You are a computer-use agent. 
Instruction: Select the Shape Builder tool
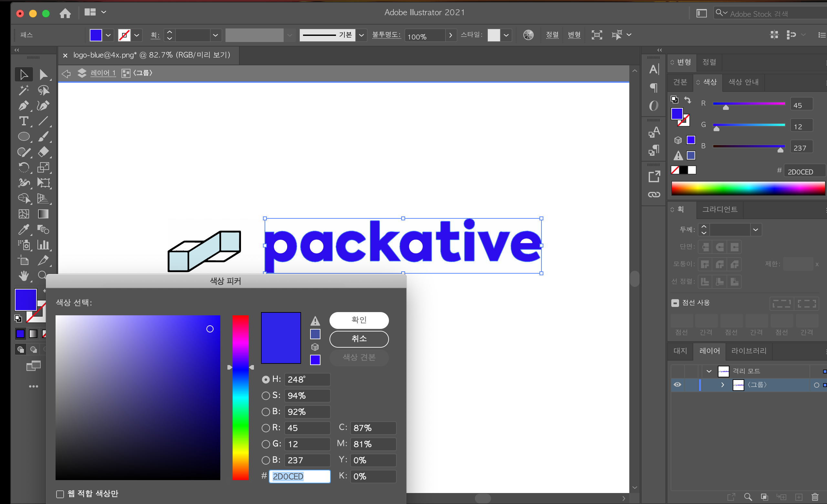[x=24, y=198]
